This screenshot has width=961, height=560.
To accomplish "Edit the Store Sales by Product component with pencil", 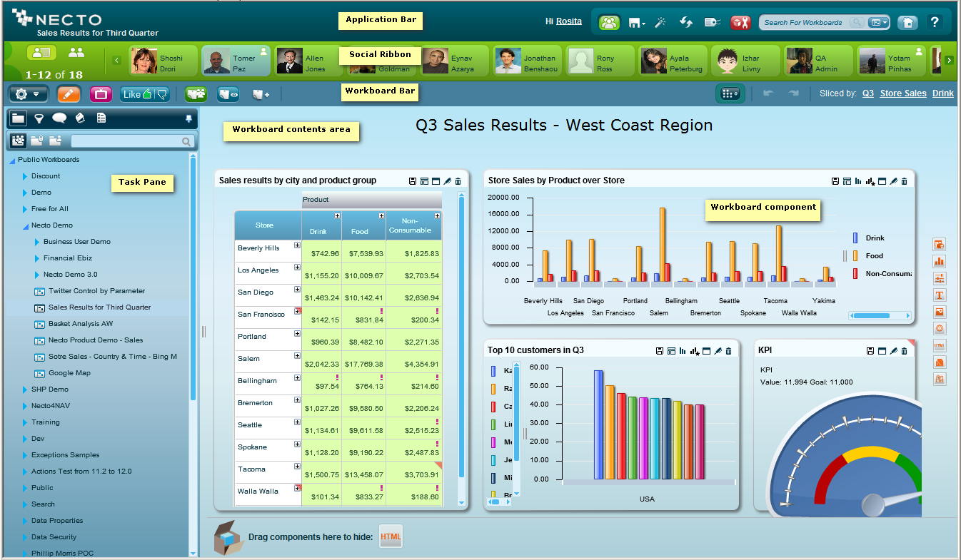I will point(892,181).
